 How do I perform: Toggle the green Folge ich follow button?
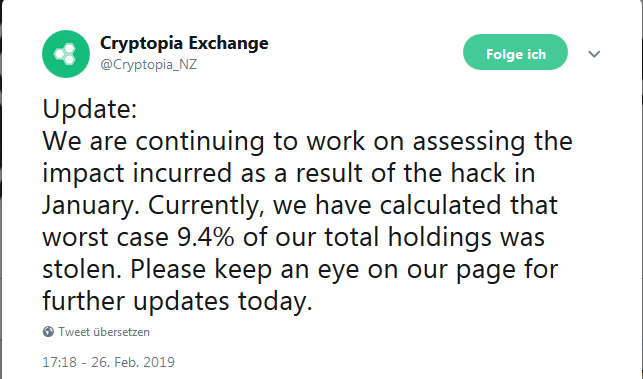pos(515,52)
